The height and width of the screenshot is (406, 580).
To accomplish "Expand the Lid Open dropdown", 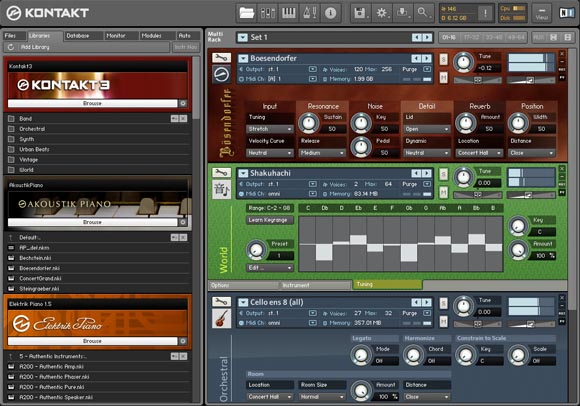I will coord(427,129).
